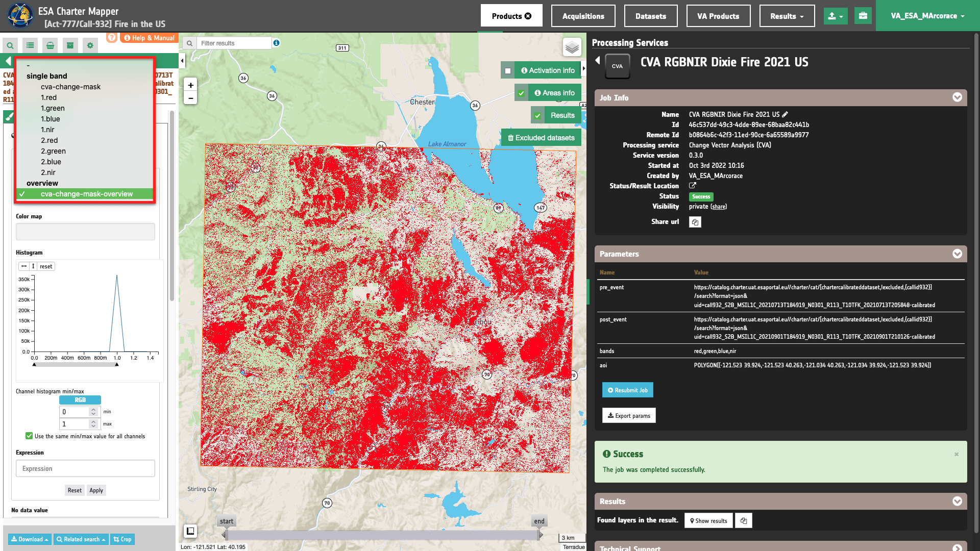Toggle the Results layer checkbox
The height and width of the screenshot is (551, 980).
pos(537,116)
